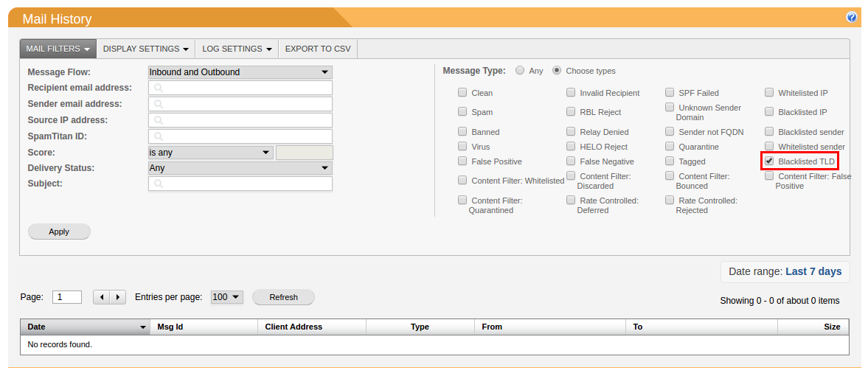Open the Last 7 days date range
The height and width of the screenshot is (376, 868).
tap(813, 271)
